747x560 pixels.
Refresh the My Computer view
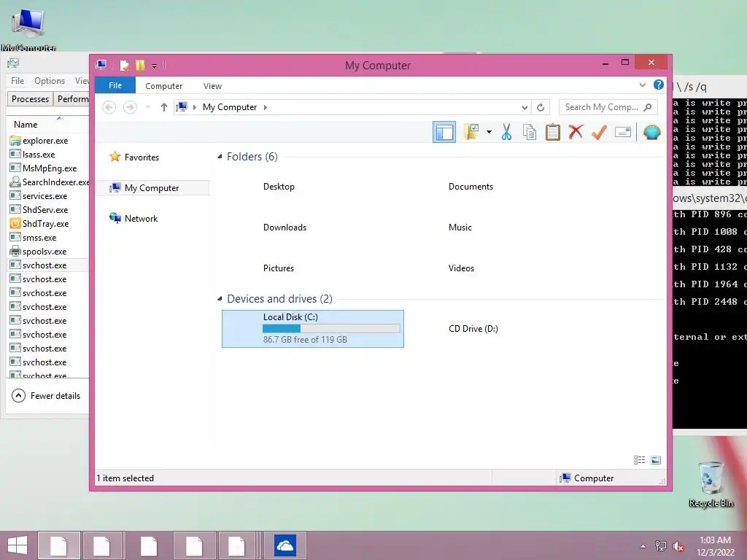click(541, 107)
